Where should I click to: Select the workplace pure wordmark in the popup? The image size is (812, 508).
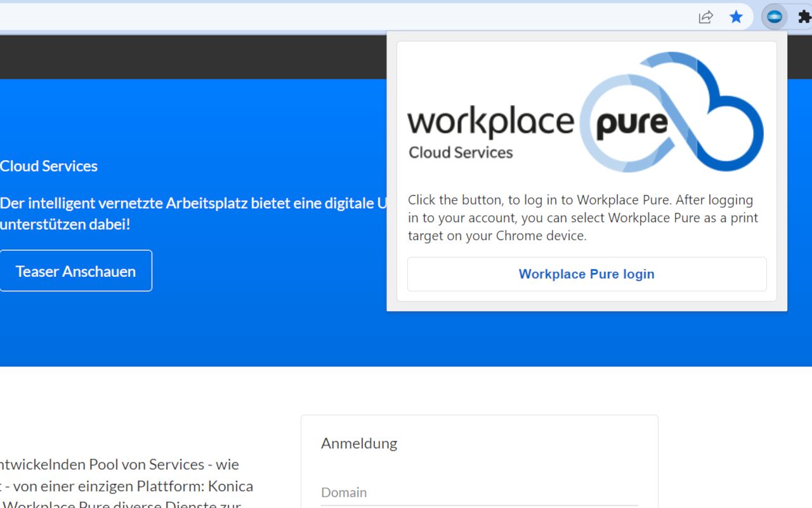click(492, 121)
